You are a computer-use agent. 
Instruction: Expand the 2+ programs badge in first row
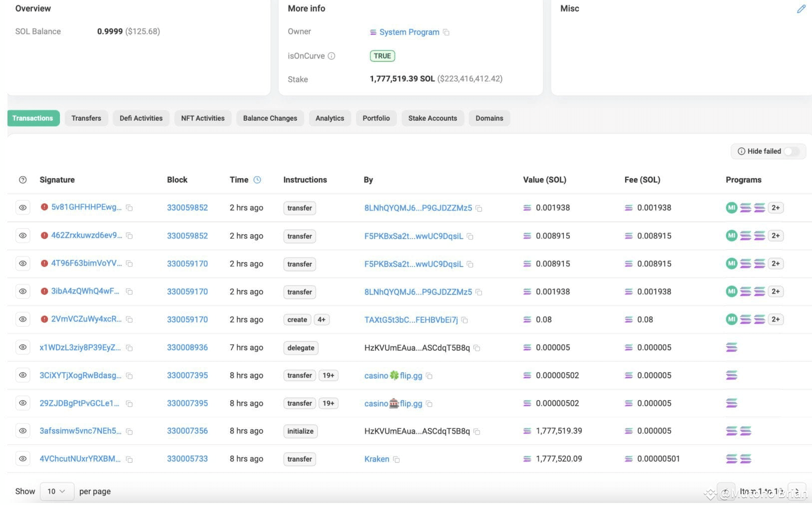(x=776, y=208)
